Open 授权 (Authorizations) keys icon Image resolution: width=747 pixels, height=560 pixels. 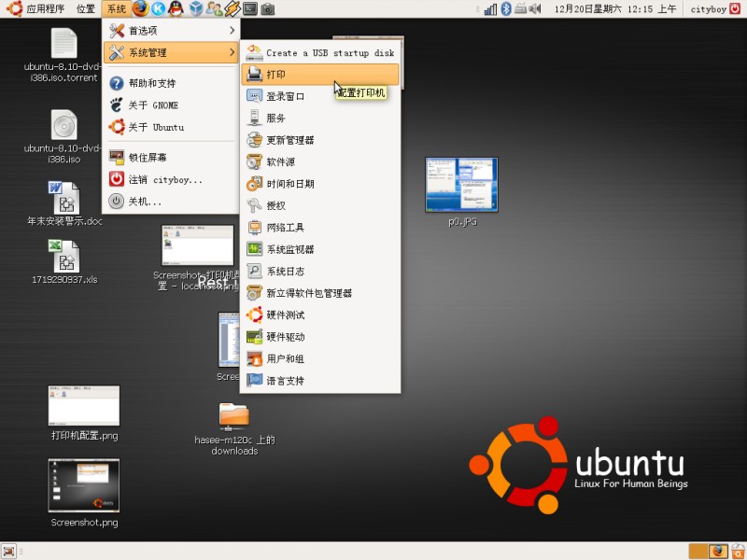[254, 205]
